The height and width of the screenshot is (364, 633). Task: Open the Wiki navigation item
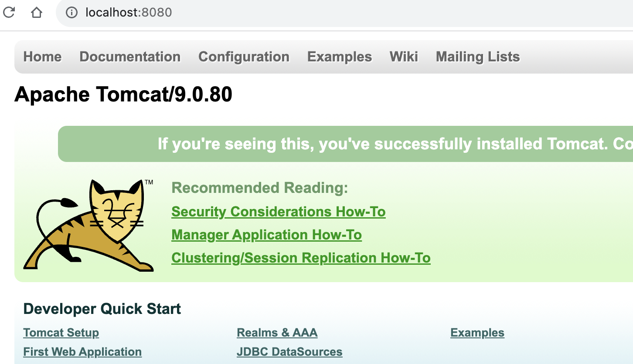tap(404, 57)
